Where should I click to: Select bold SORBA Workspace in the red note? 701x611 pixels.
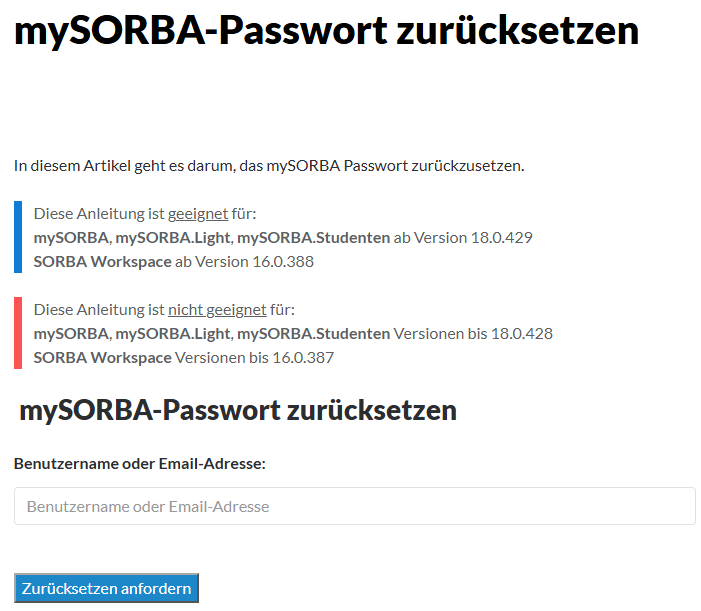click(102, 358)
